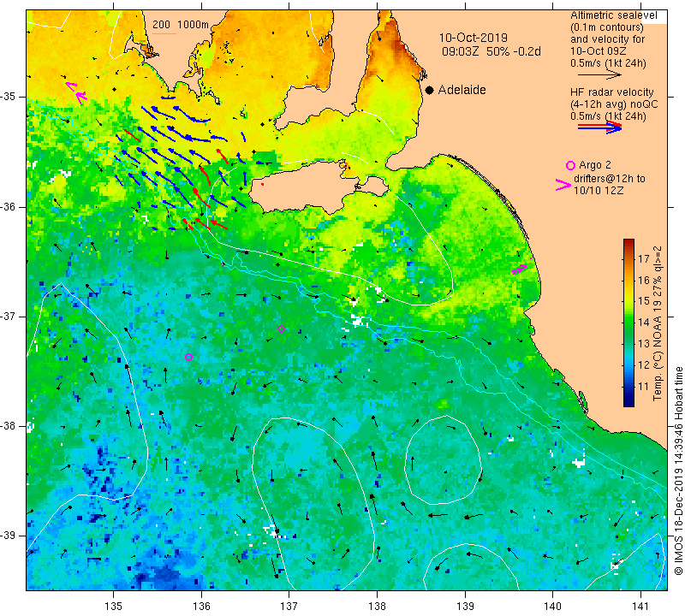Click the Adelaide city label
Image resolution: width=685 pixels, height=616 pixels.
[x=462, y=90]
